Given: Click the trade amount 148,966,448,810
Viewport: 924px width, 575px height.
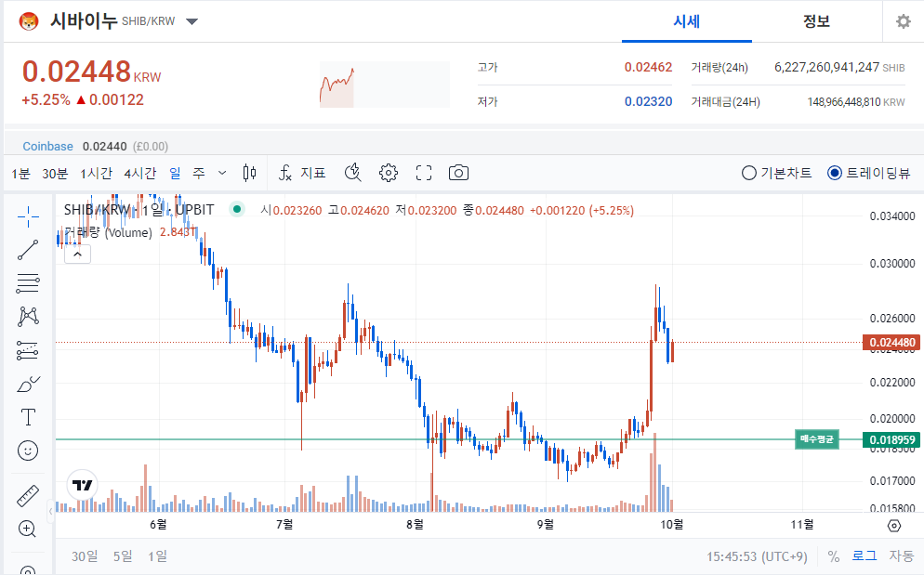Looking at the screenshot, I should click(844, 102).
